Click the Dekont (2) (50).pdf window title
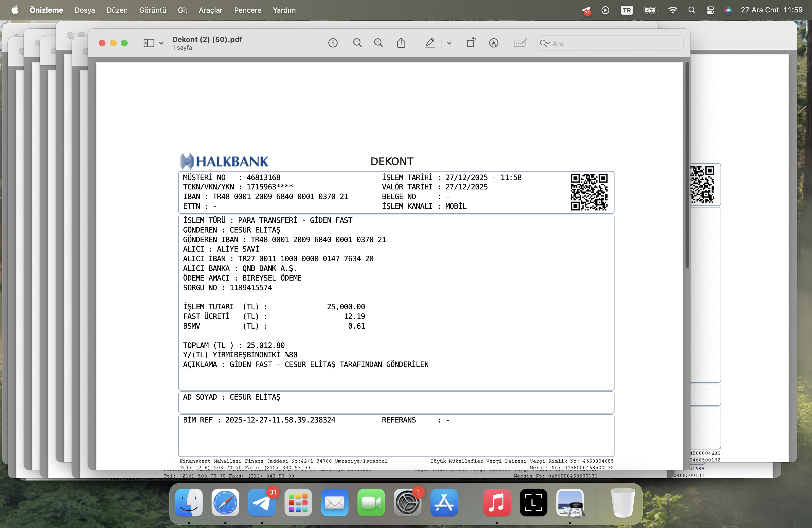Viewport: 812px width, 528px height. click(x=207, y=39)
